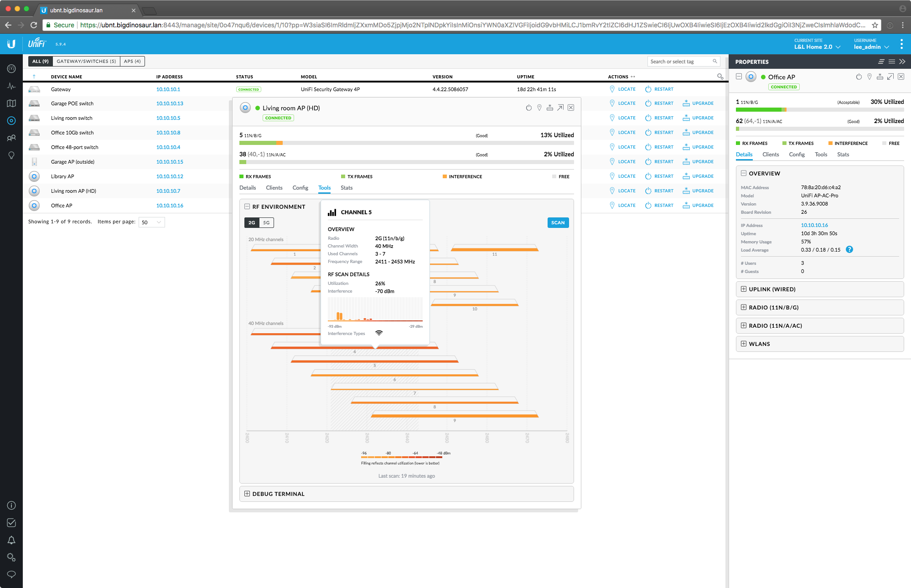Switch to Clients tab in Office AP properties
The width and height of the screenshot is (911, 588).
(x=771, y=155)
